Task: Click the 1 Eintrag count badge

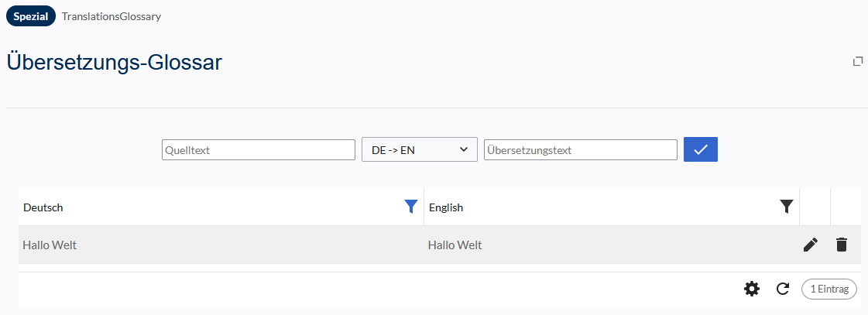Action: point(829,289)
